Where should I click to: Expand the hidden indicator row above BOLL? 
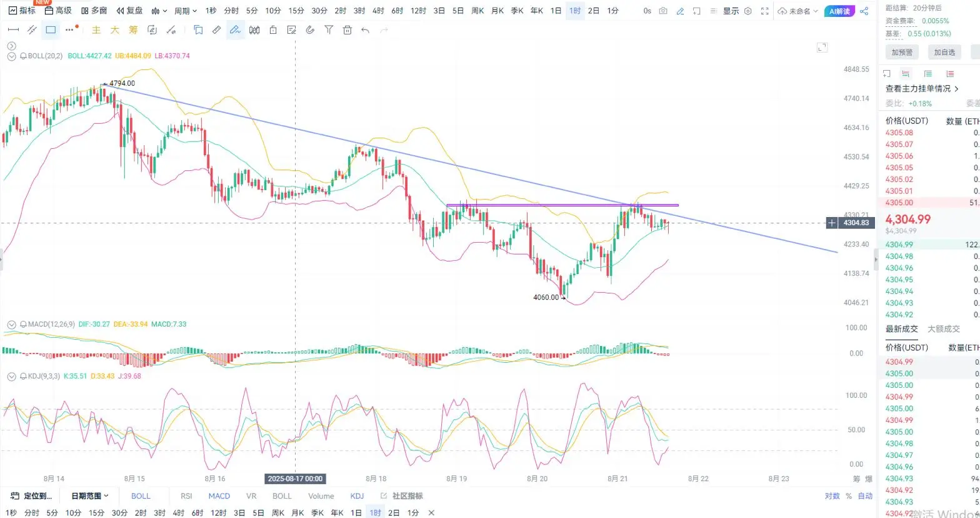pos(12,45)
